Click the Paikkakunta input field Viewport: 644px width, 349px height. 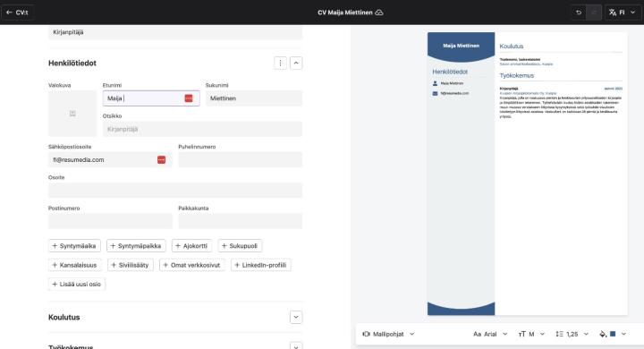coord(241,221)
